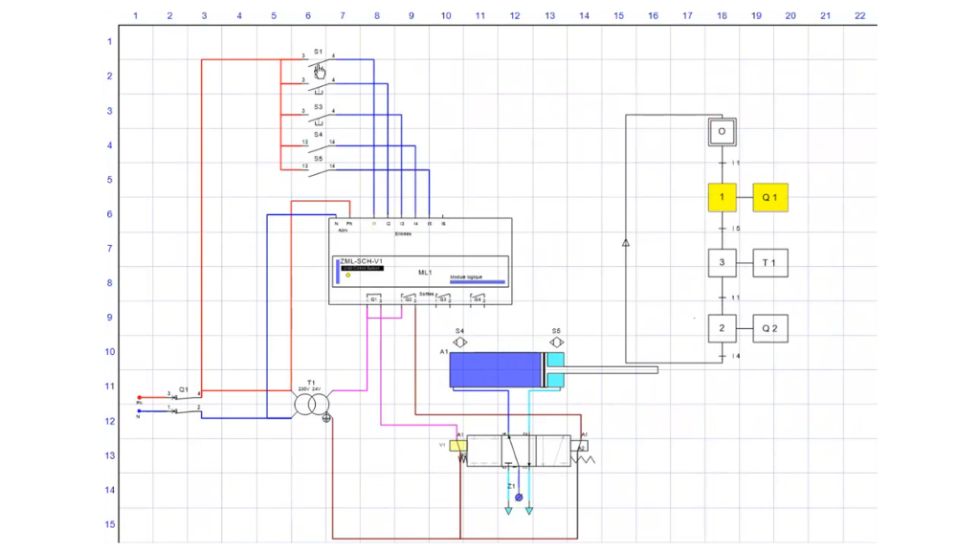Click the S4 position sensor diamond icon

pos(459,342)
